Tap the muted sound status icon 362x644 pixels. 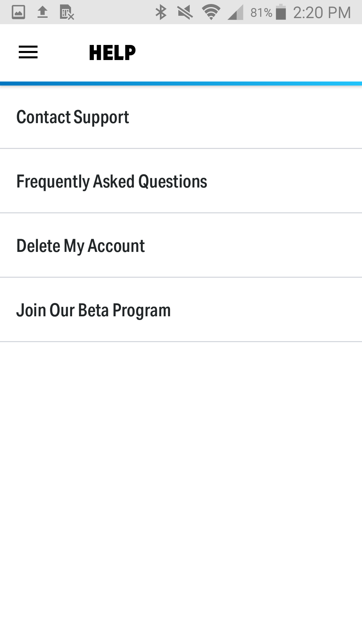pos(185,12)
